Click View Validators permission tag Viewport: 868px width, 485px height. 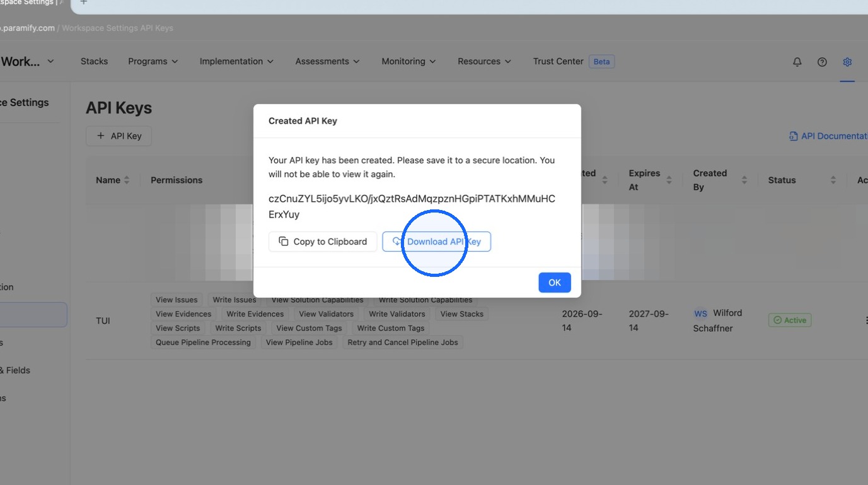click(327, 314)
